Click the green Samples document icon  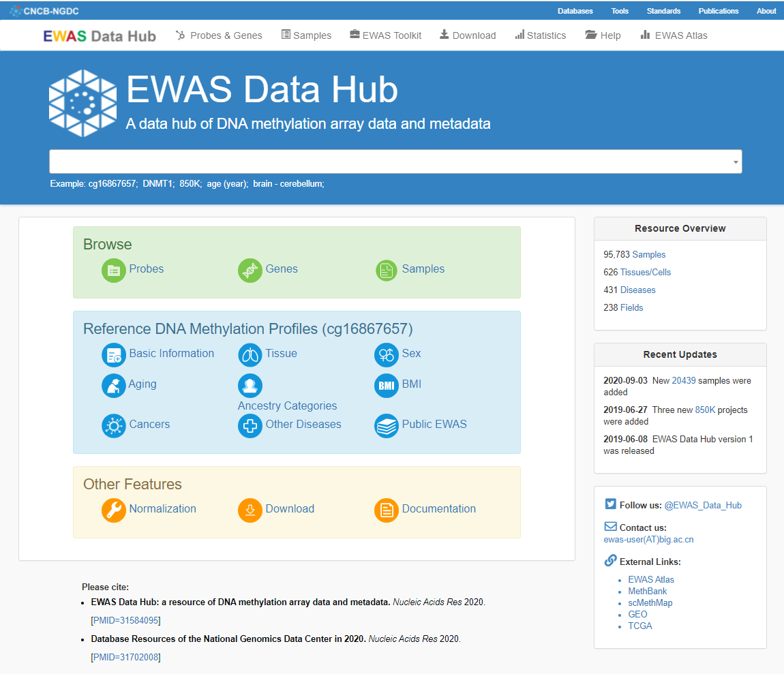tap(387, 271)
